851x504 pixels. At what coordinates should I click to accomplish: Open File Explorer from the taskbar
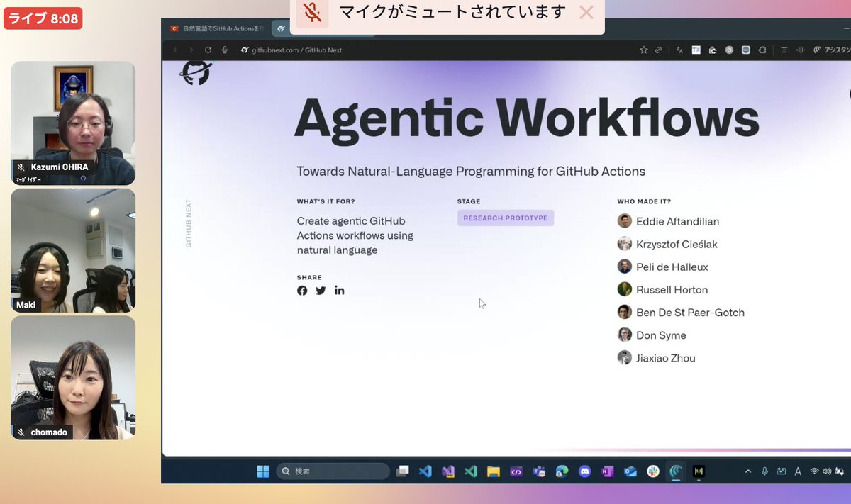pyautogui.click(x=494, y=471)
